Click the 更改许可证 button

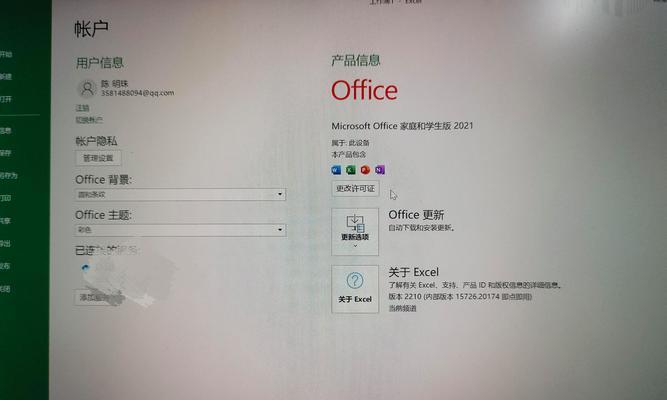click(355, 189)
